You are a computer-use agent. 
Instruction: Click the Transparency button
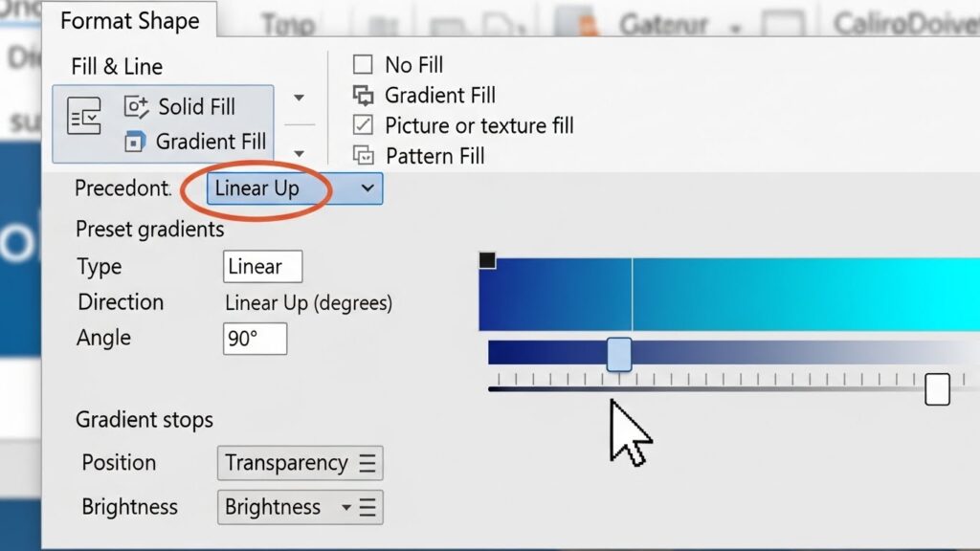click(286, 464)
